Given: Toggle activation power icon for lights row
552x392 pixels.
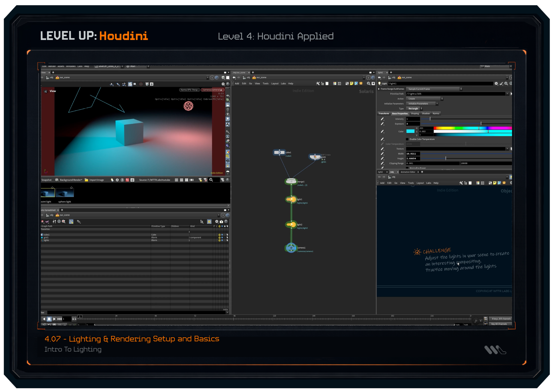Looking at the screenshot, I should point(219,240).
